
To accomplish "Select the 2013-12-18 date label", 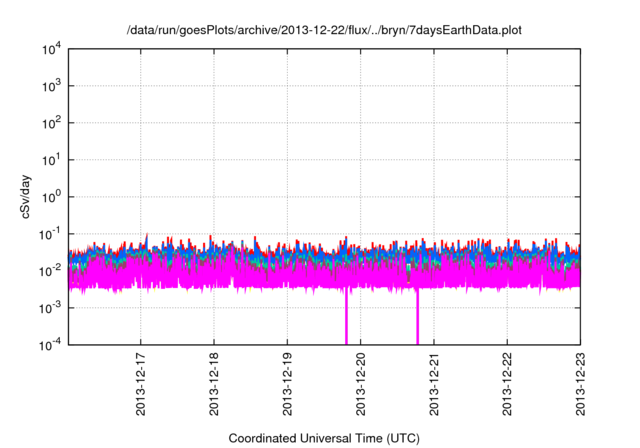I will (214, 384).
